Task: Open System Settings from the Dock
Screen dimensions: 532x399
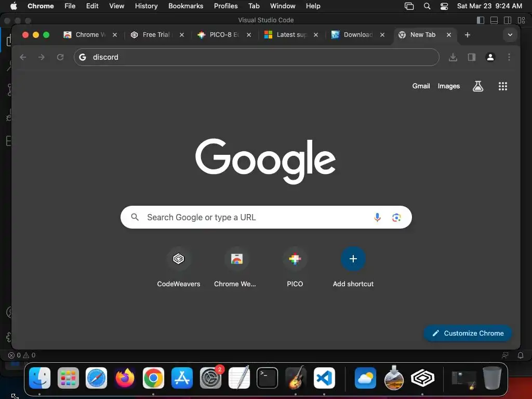Action: point(210,378)
